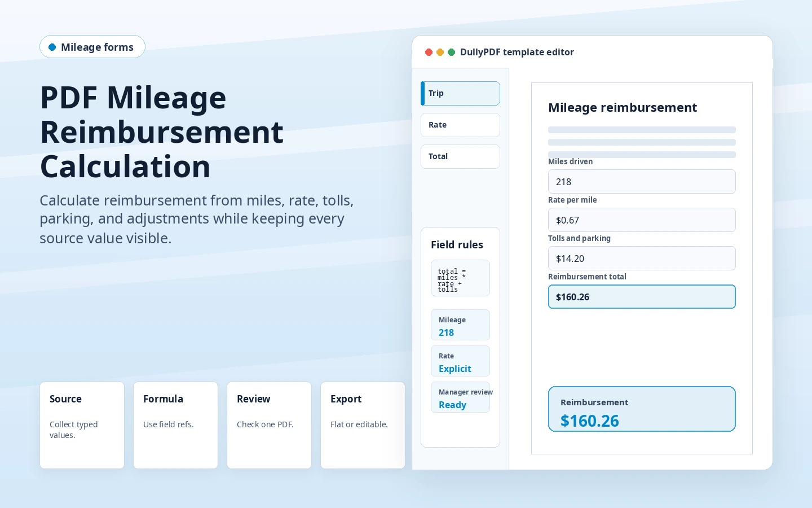Image resolution: width=812 pixels, height=508 pixels.
Task: Click the Check one PDF. text
Action: (x=265, y=424)
